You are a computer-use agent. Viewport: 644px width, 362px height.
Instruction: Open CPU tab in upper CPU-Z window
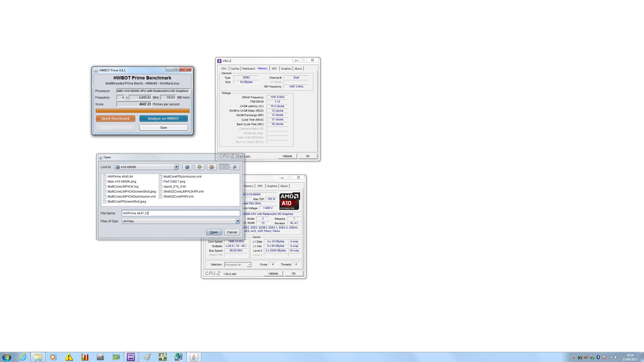(224, 69)
